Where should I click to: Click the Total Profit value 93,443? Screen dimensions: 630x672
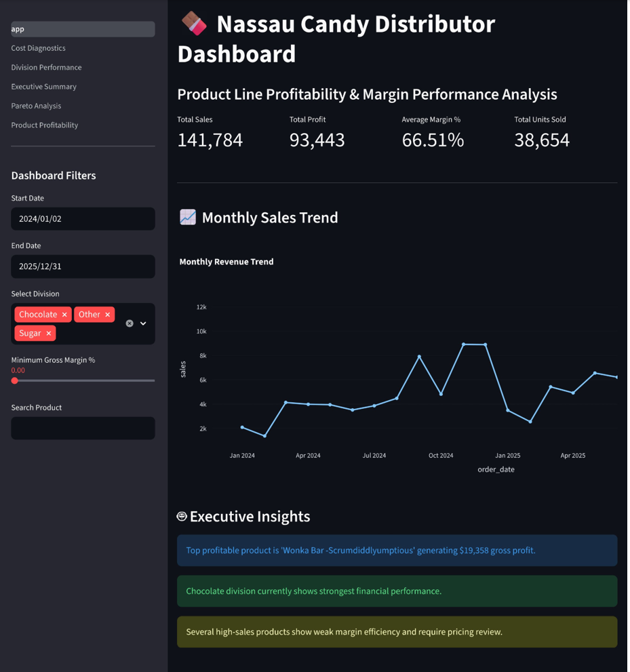point(317,140)
